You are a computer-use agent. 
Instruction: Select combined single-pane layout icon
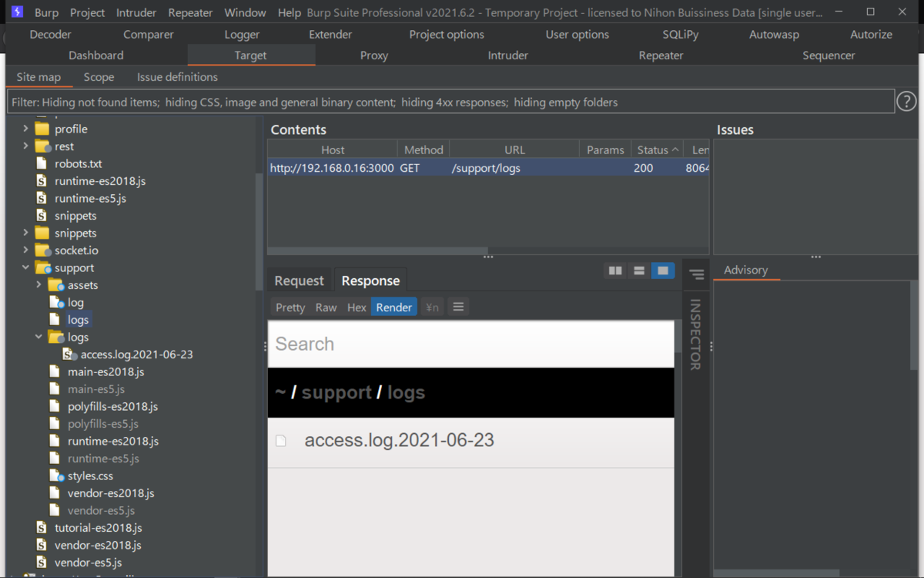[662, 271]
